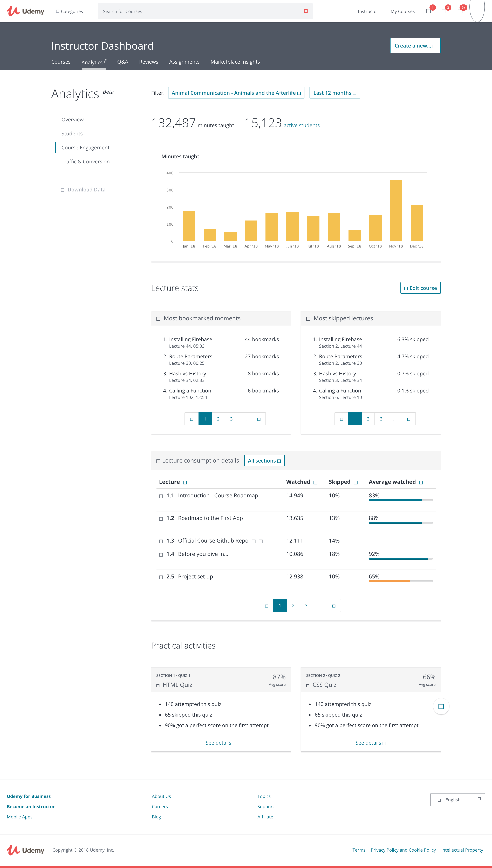Screen dimensions: 492x868
Task: Click See details under CSS Quiz
Action: click(x=371, y=743)
